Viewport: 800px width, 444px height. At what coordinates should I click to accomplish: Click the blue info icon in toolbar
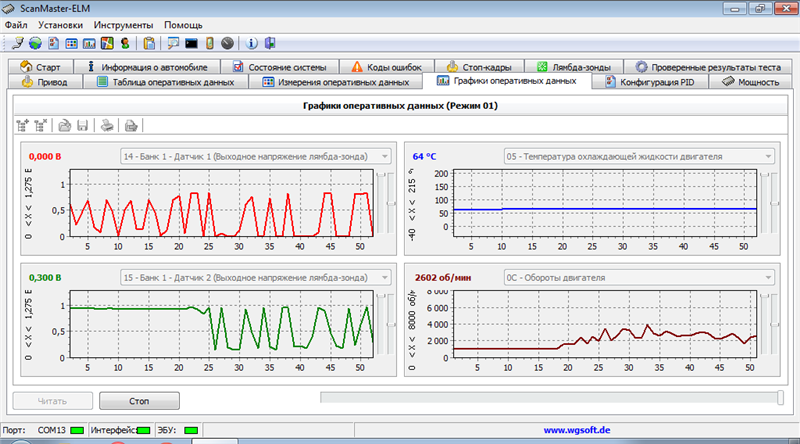pyautogui.click(x=251, y=43)
